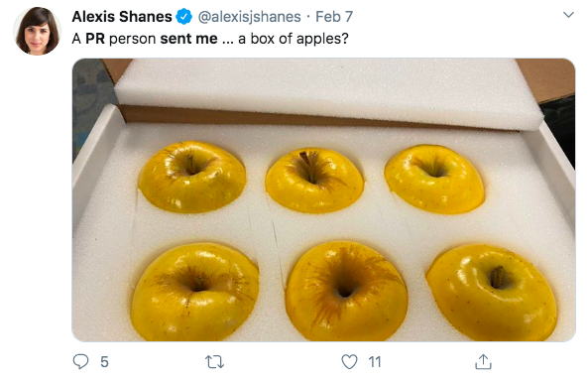Click the bottom-middle apple in photo
Image resolution: width=588 pixels, height=381 pixels.
point(346,291)
